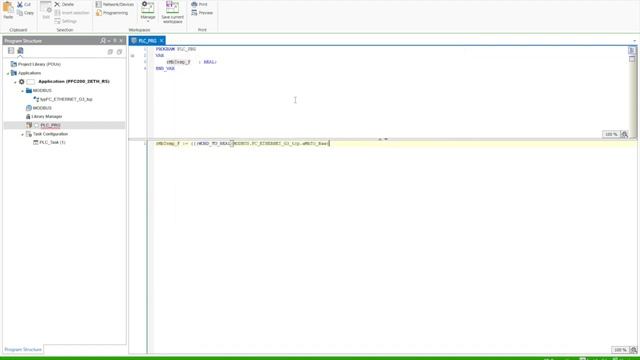This screenshot has height=360, width=640.
Task: Switch to Network/Devices workspace
Action: [115, 4]
